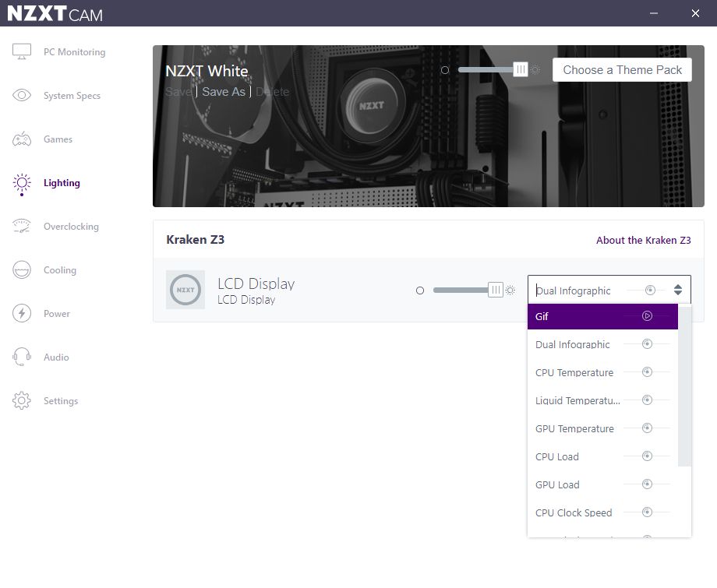Click the System Specs eye icon
This screenshot has height=588, width=717.
coord(22,95)
